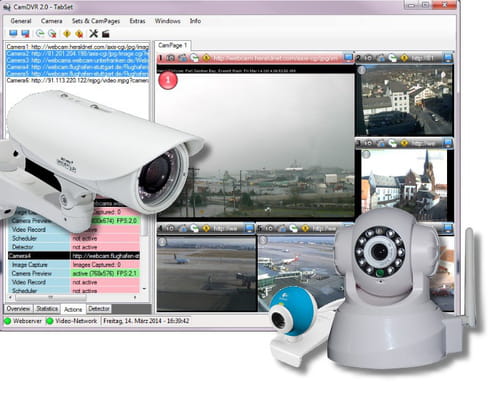Click snapshot camera icon in camera 1 header
Screen dimensions: 500x401
pos(170,58)
